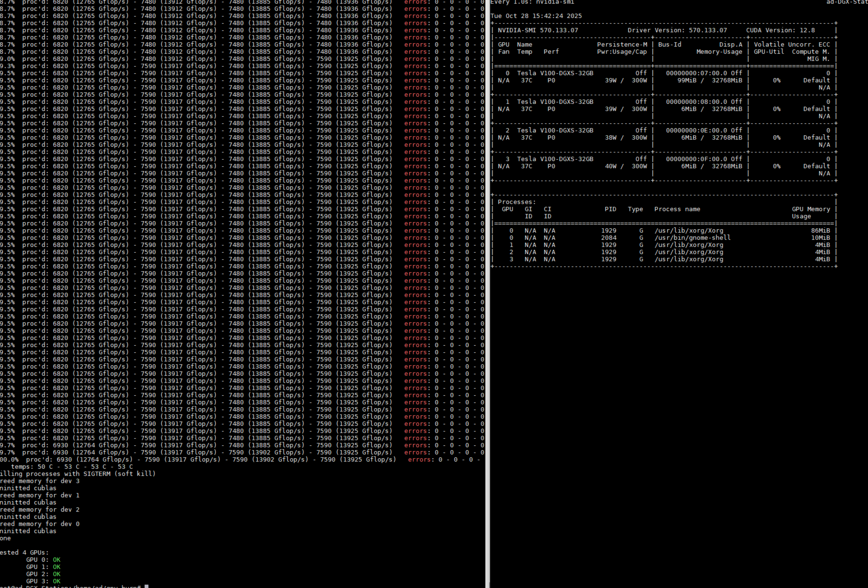Image resolution: width=868 pixels, height=588 pixels.
Task: Click the 'CUDA Version: 12.8' text
Action: point(780,30)
